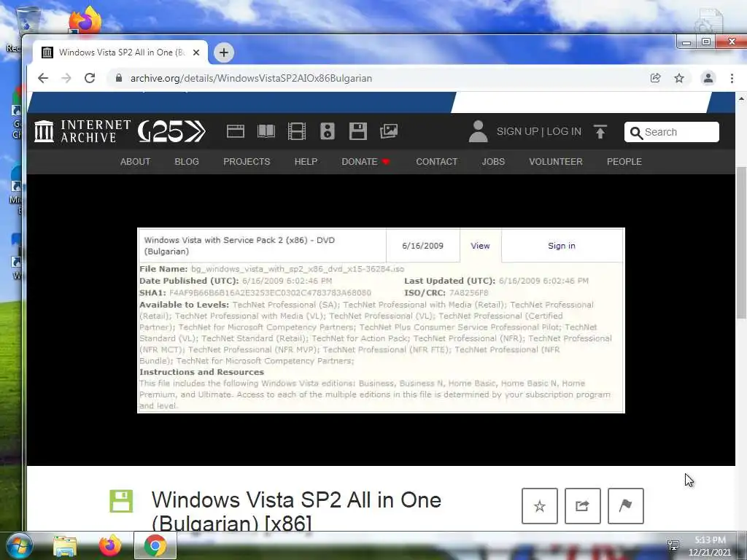
Task: Open Firefox from the taskbar
Action: (110, 545)
